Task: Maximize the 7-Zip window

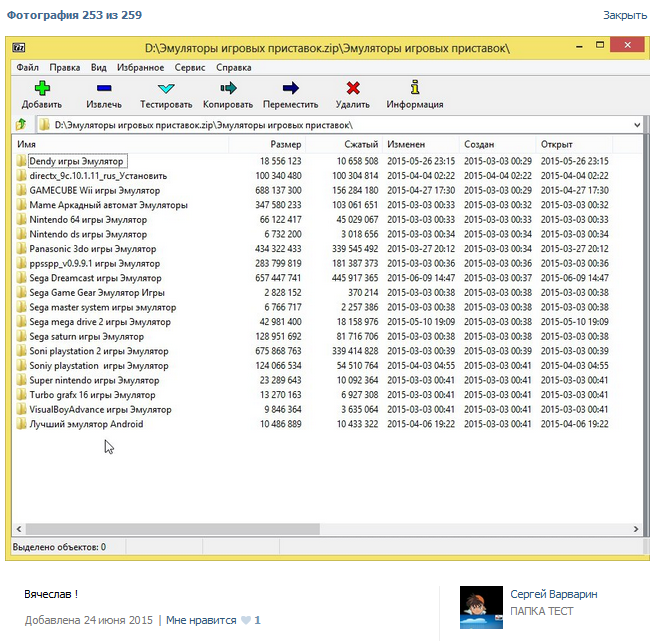Action: tap(600, 45)
